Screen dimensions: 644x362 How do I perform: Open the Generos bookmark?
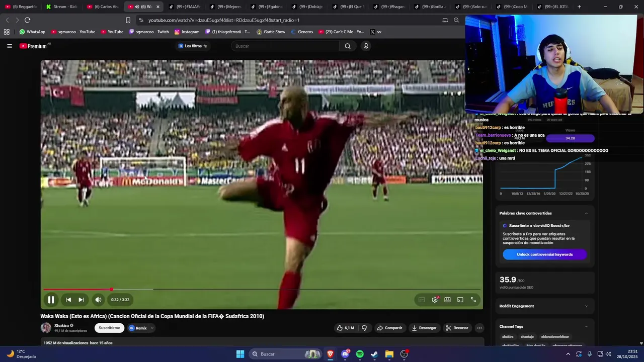point(302,32)
